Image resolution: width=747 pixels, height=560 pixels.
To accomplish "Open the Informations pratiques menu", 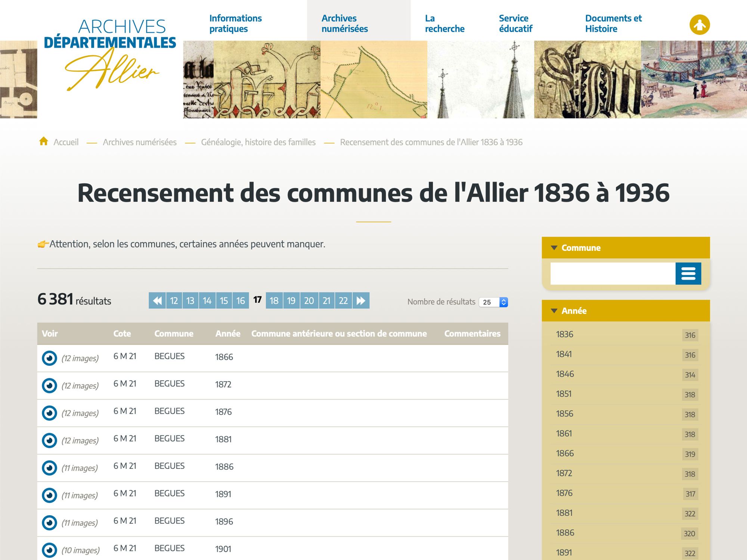I will pos(235,24).
